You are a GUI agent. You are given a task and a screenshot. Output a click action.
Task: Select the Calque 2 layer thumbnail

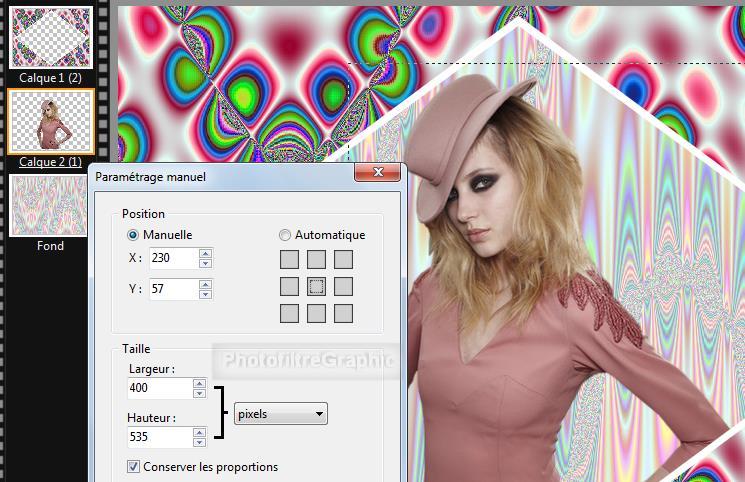point(51,122)
